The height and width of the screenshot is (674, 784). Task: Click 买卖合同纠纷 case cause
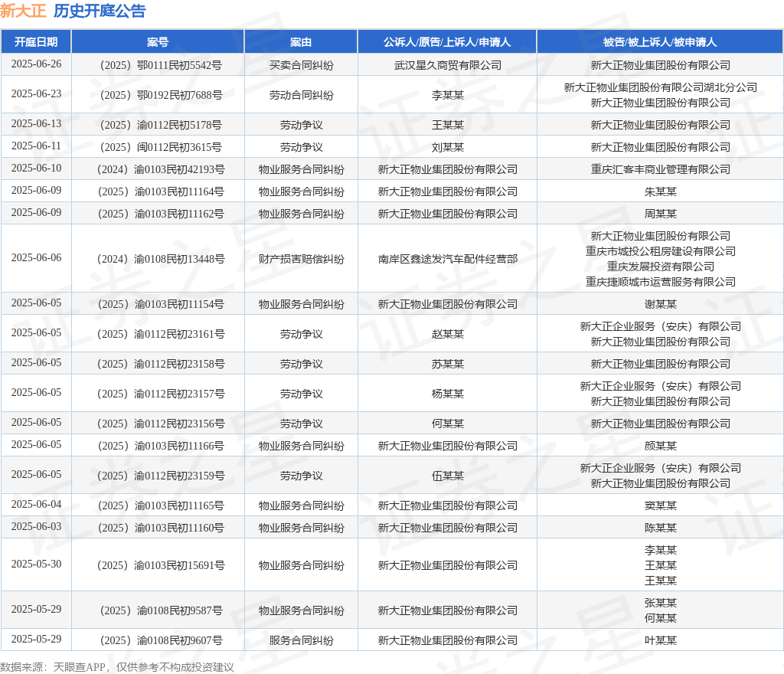(x=301, y=65)
